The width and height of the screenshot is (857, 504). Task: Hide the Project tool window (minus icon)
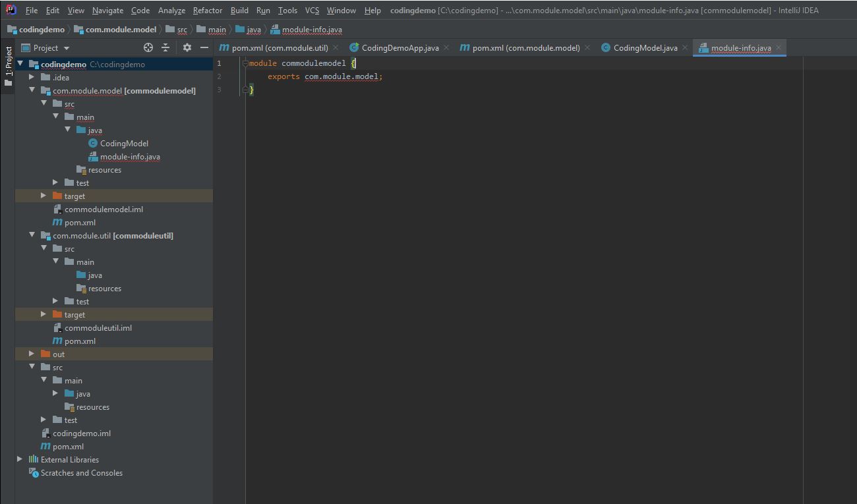204,47
